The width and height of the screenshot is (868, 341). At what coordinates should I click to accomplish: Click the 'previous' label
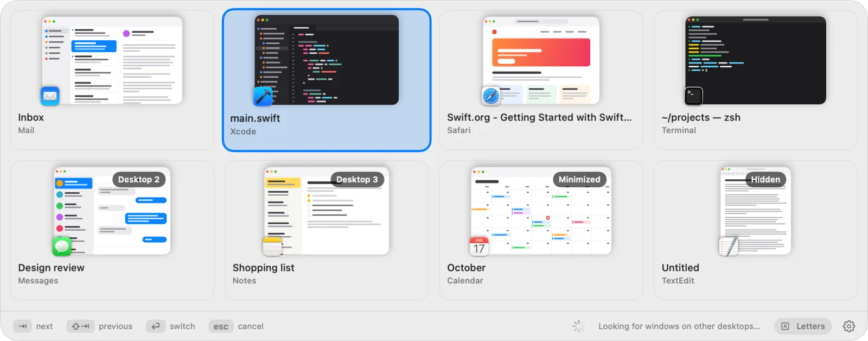click(x=116, y=326)
